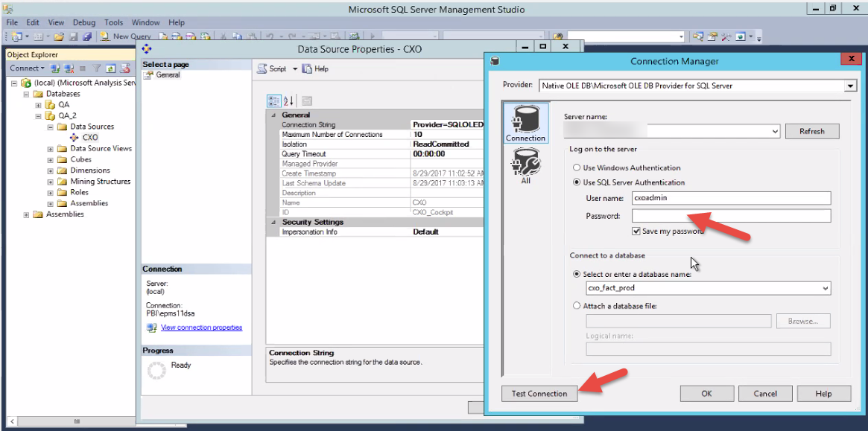Open the Script dropdown arrow

pos(294,69)
